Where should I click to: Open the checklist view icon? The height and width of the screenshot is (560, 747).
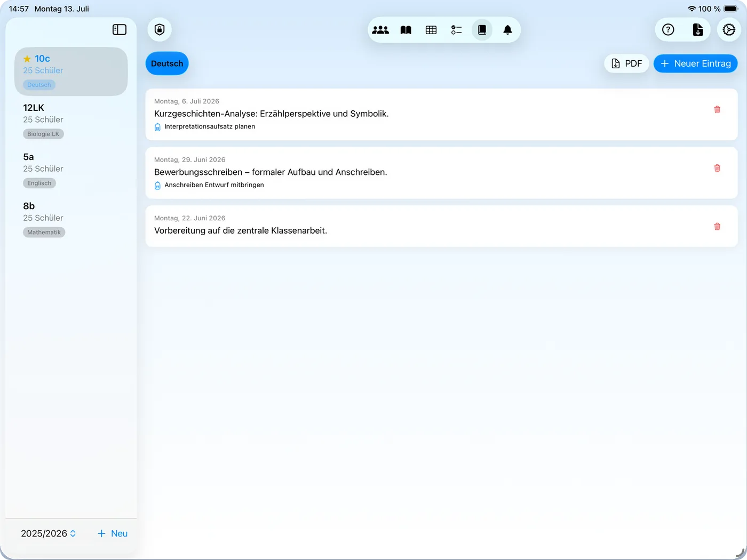click(x=457, y=30)
